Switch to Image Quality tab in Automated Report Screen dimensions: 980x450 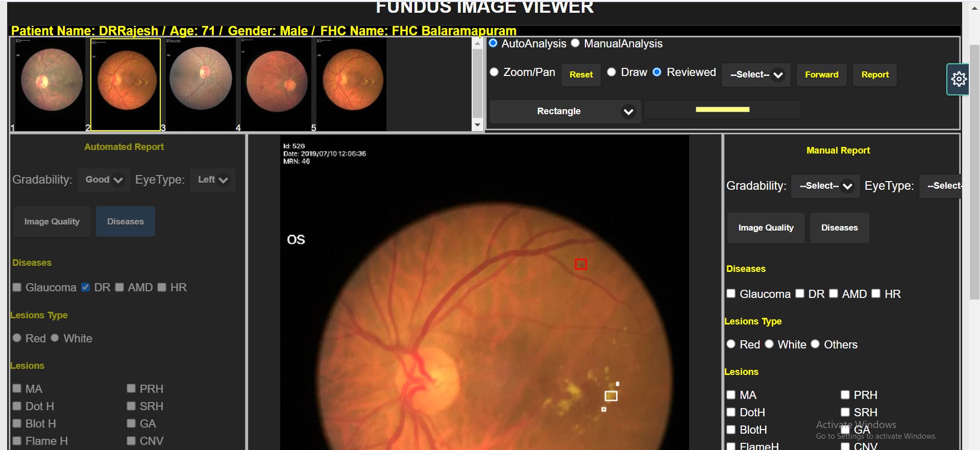[52, 221]
